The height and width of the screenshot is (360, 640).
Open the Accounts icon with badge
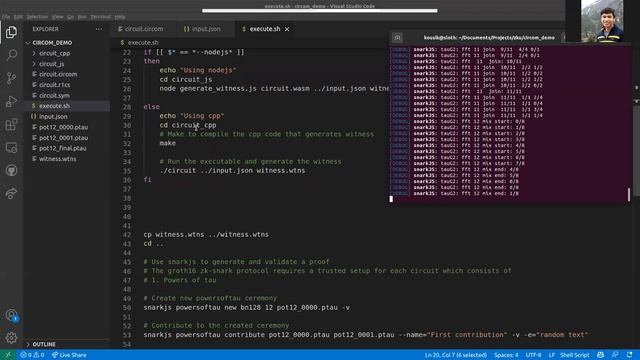(11, 315)
